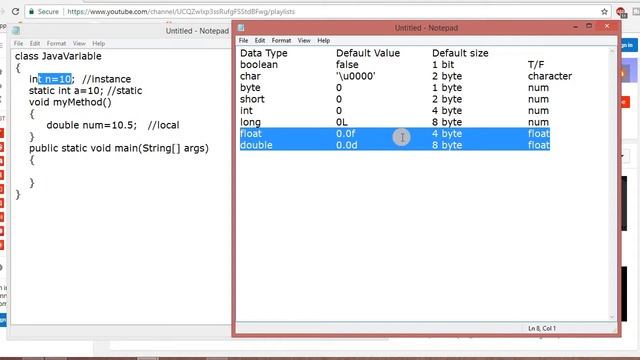
Task: Click the front Notepad vertical scrollbar
Action: 612,184
